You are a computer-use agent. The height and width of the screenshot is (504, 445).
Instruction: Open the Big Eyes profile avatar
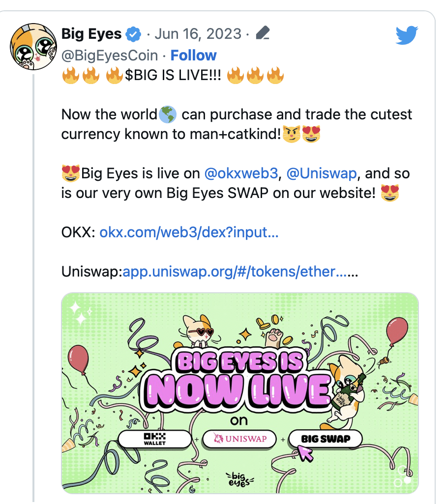click(33, 47)
